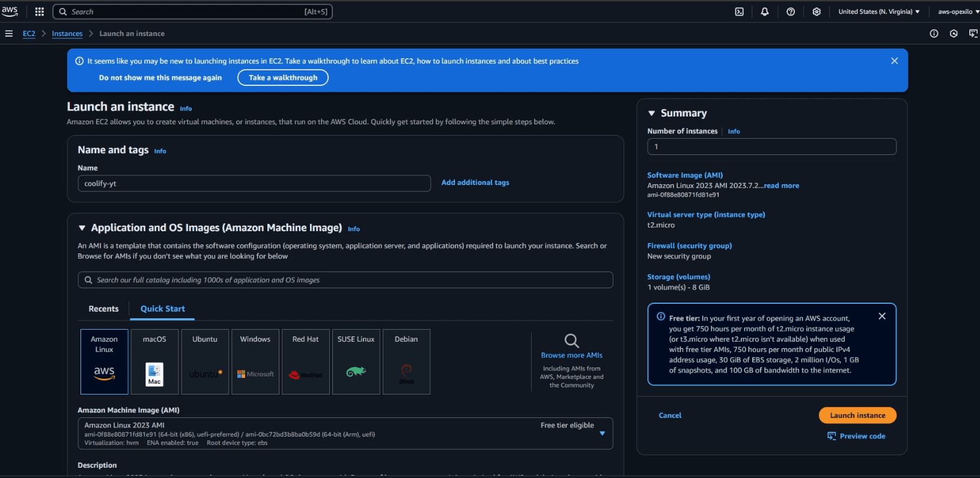Select the Debian AMI tile

(x=406, y=362)
